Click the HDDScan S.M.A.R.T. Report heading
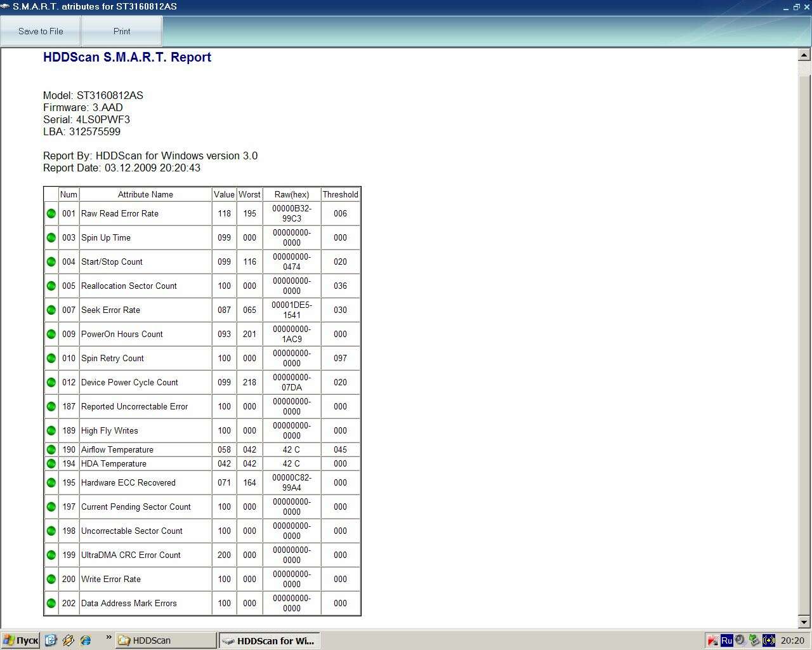The width and height of the screenshot is (812, 650). tap(127, 57)
